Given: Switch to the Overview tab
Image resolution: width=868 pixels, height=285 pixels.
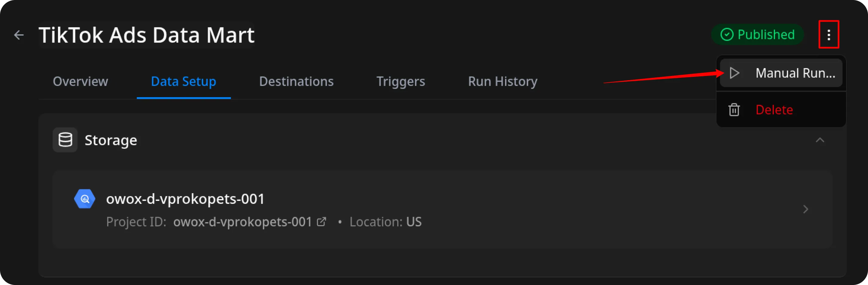Looking at the screenshot, I should point(80,82).
